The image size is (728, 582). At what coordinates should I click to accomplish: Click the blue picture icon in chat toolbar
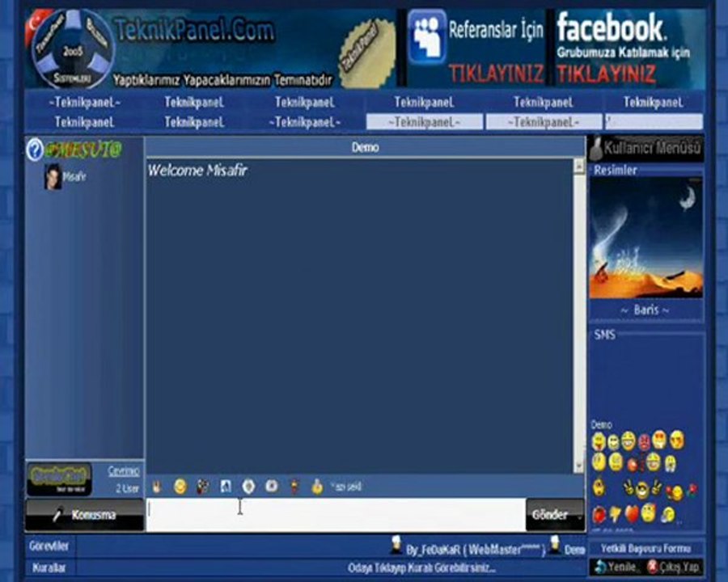[x=226, y=487]
